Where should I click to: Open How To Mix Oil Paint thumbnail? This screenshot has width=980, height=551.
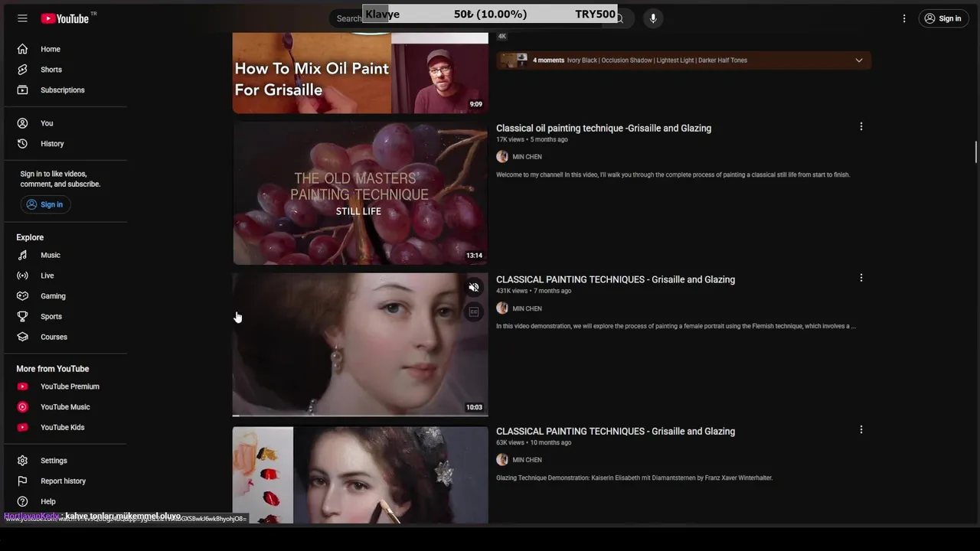click(360, 73)
